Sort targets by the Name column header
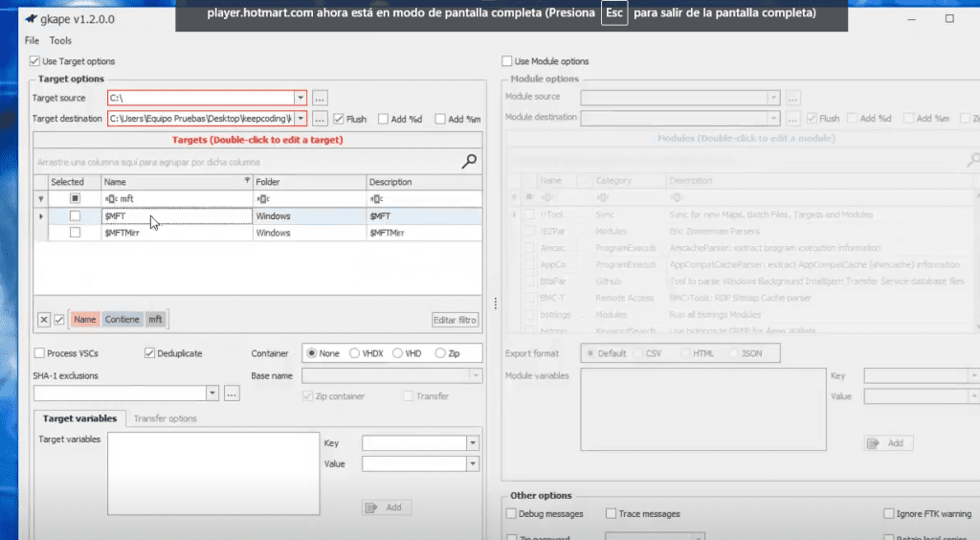980x540 pixels. point(177,182)
